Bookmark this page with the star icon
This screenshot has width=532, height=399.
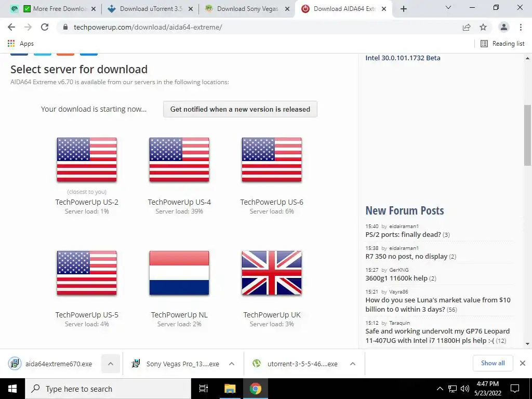(x=483, y=27)
